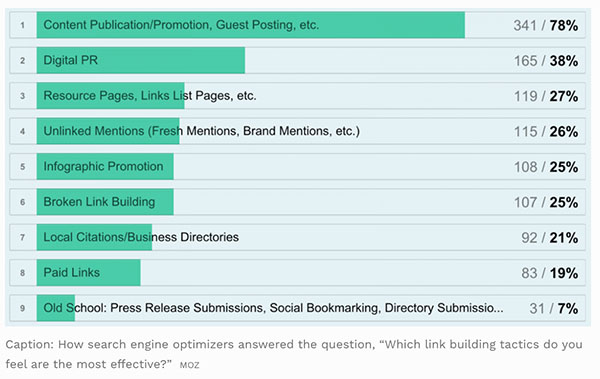Click the Local Citations/Business Directories row
600x379 pixels.
[297, 237]
